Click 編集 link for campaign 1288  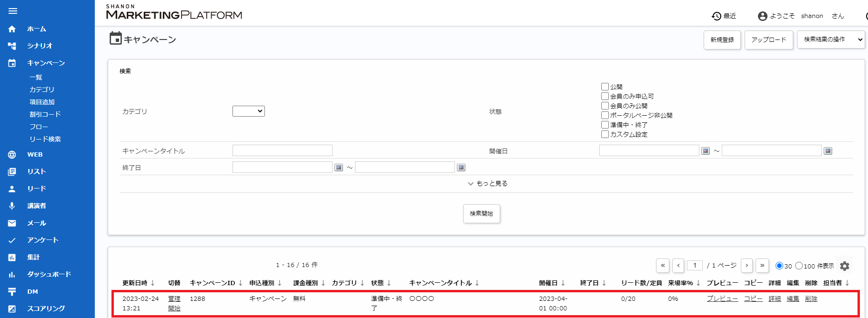tap(793, 299)
